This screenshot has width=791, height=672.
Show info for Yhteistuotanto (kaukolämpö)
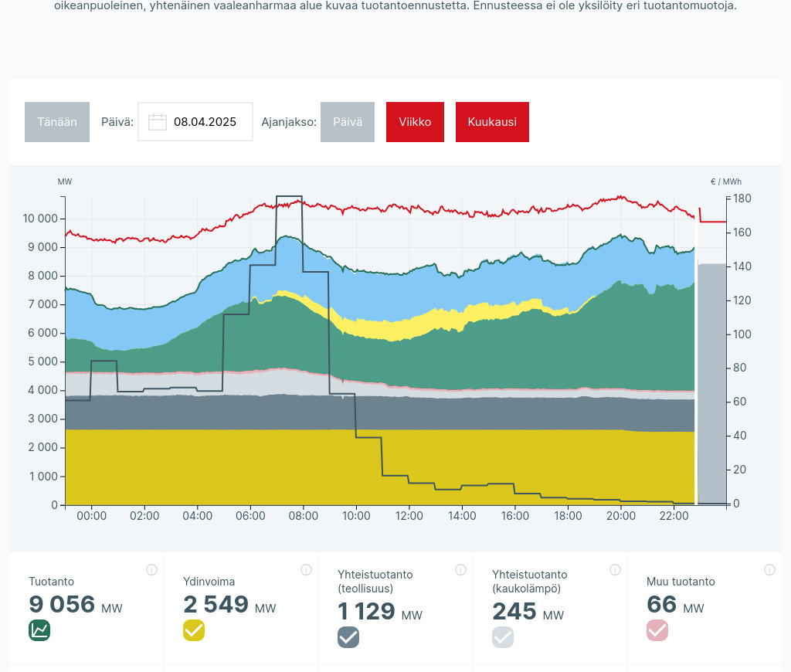point(615,570)
